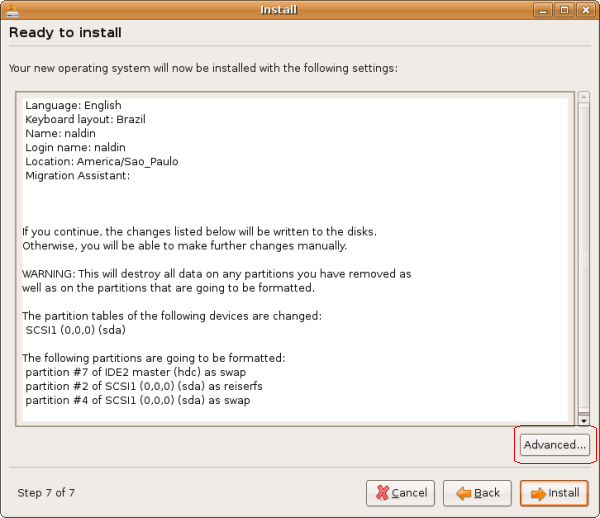Click 'The following partitions are going to be formatted' line
The image size is (600, 518).
[x=153, y=358]
